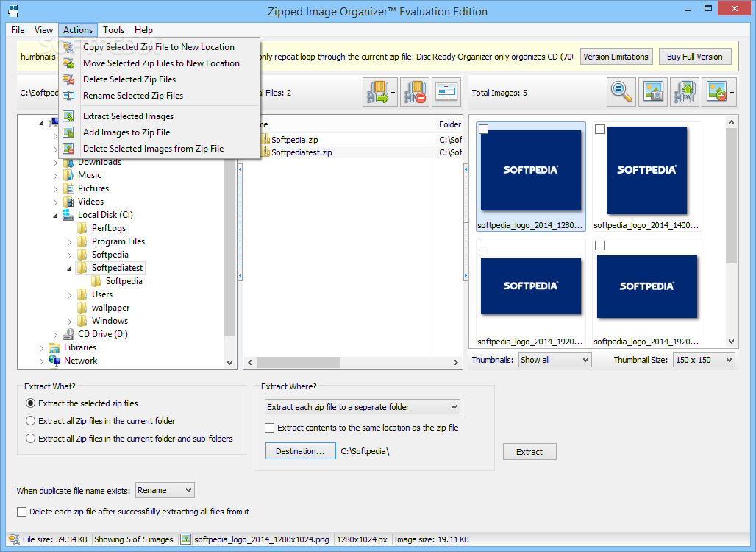
Task: Click the icon beside Delete Selected Images from Zip
Action: 68,149
